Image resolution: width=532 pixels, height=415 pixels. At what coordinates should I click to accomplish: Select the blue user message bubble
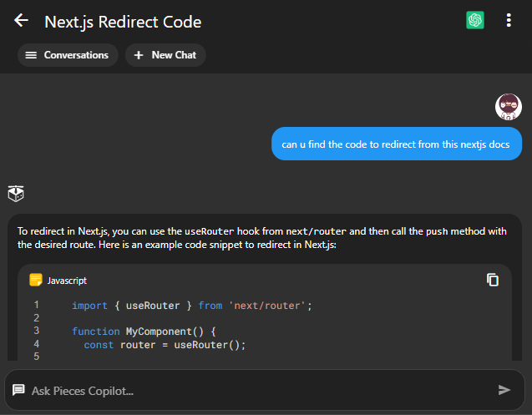(x=396, y=144)
